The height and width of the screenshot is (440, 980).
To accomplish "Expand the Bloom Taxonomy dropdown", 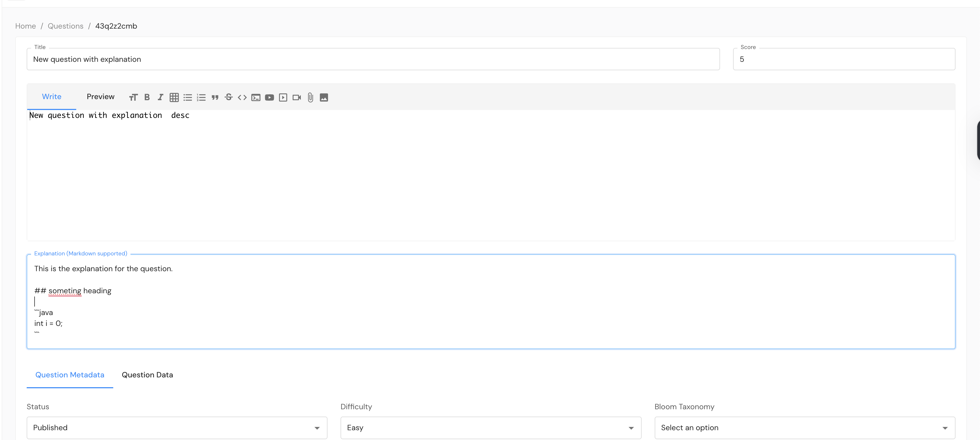I will [x=805, y=428].
